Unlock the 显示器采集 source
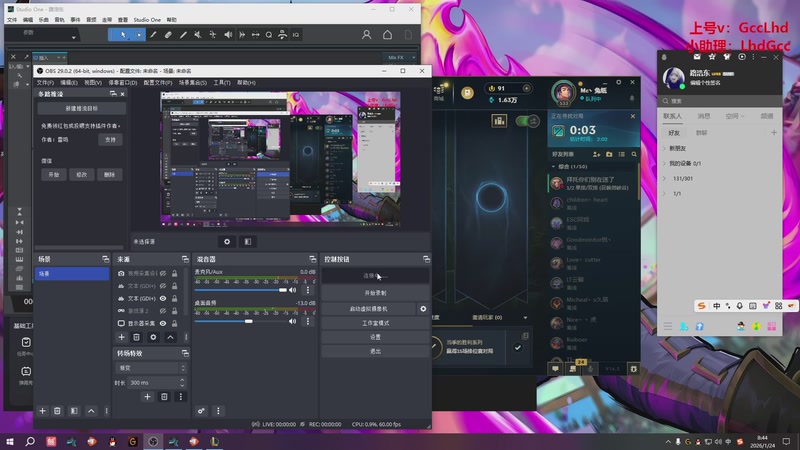800x450 pixels. tap(174, 323)
